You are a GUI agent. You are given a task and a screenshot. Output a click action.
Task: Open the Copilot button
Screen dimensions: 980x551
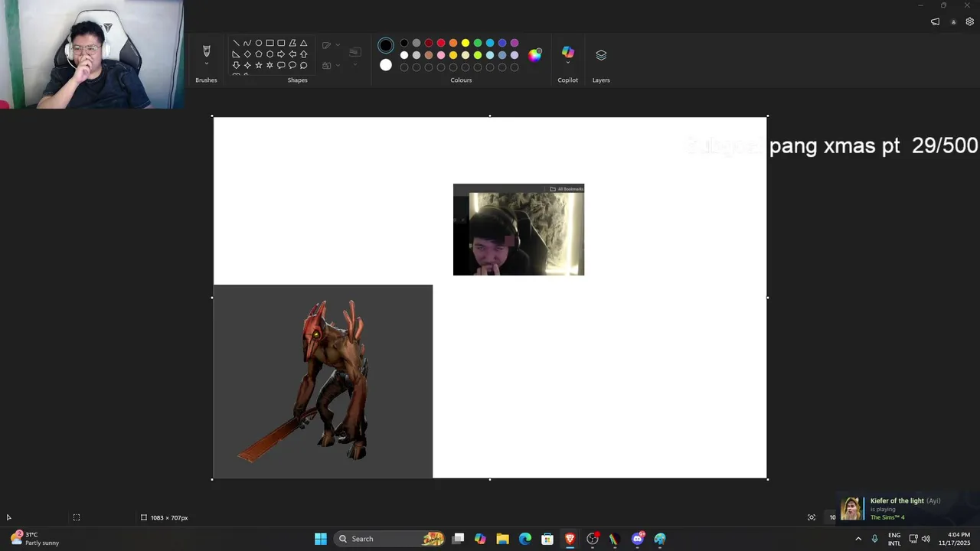tap(568, 51)
